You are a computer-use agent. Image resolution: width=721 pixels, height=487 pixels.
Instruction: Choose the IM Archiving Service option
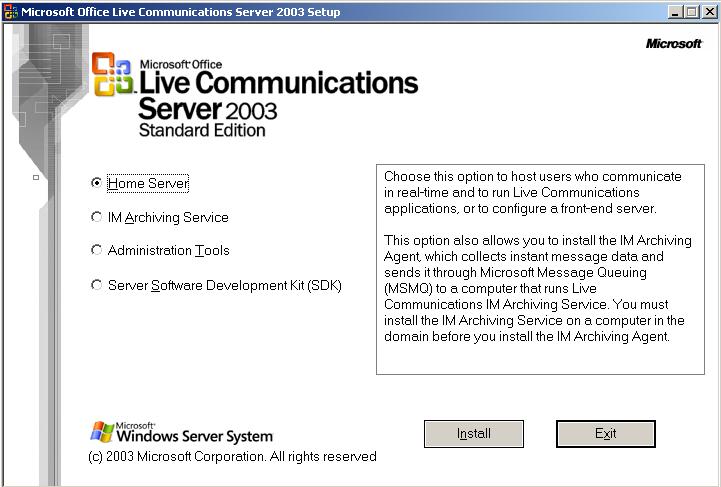point(96,217)
